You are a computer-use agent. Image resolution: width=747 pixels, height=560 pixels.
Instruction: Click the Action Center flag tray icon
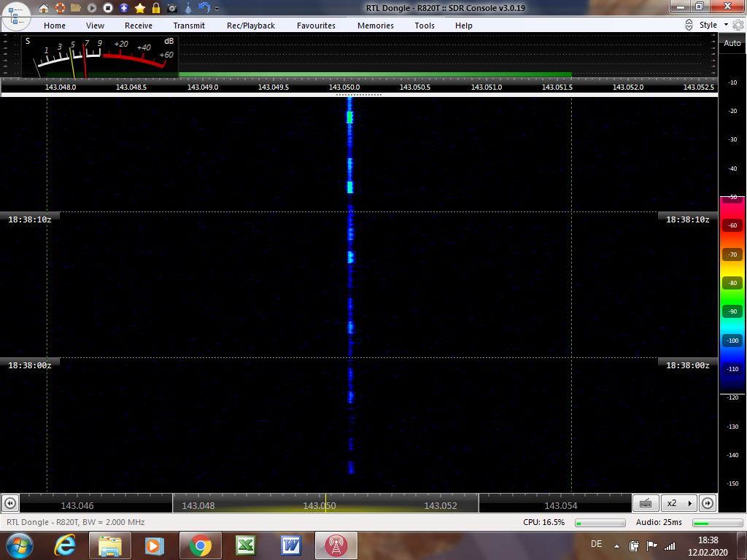pos(651,545)
